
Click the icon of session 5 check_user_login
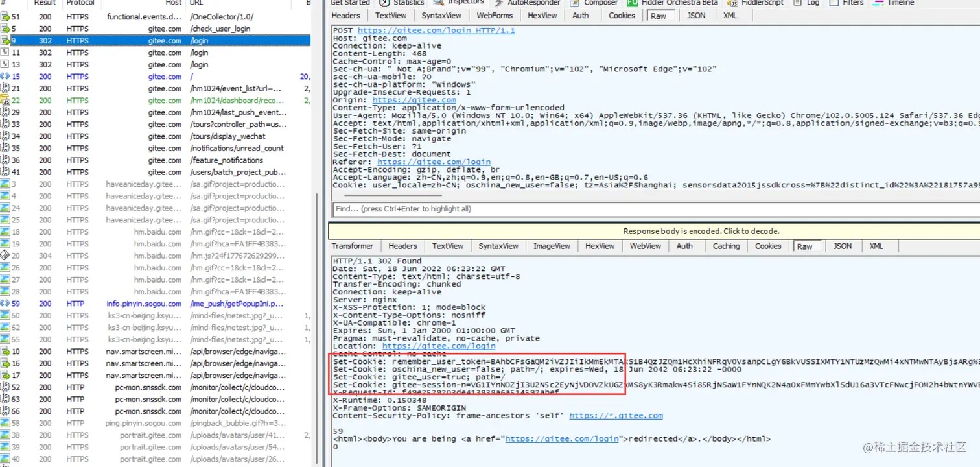5,29
